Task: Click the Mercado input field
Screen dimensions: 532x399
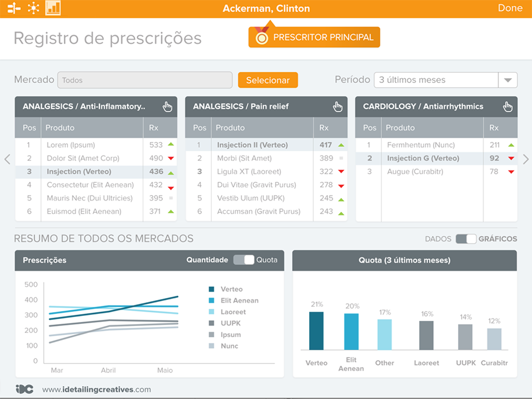Action: coord(145,80)
